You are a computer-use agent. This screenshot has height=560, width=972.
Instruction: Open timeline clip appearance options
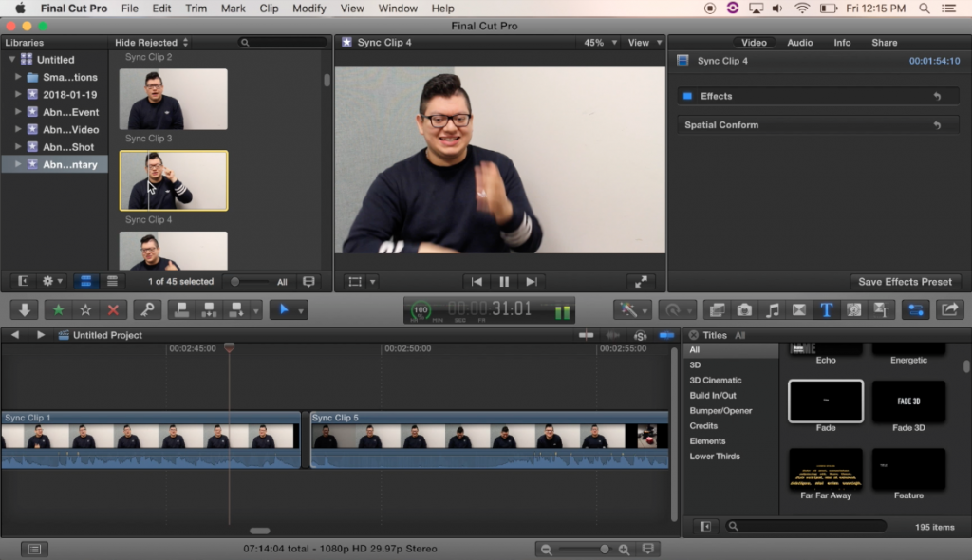[647, 549]
